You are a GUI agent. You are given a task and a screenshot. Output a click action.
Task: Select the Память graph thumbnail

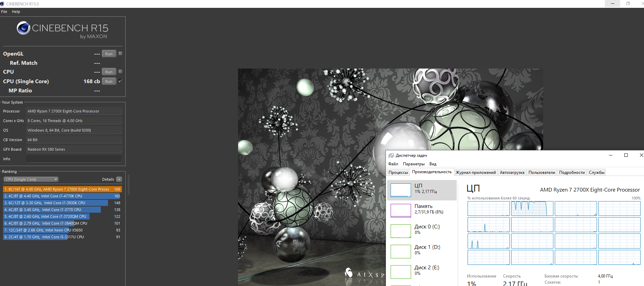(401, 211)
